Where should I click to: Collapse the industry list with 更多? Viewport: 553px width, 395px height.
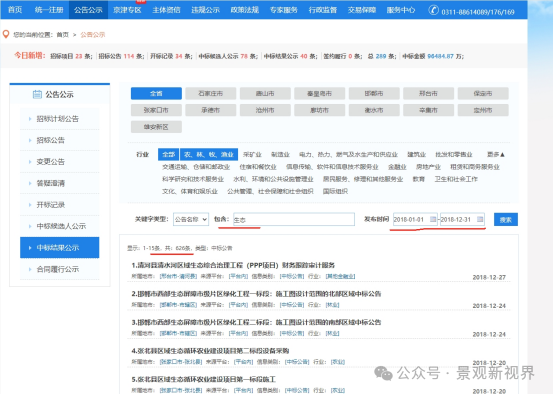496,154
